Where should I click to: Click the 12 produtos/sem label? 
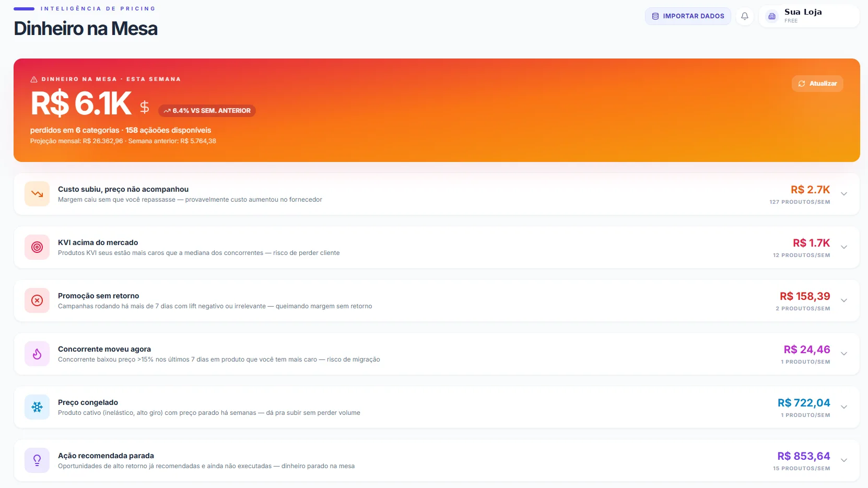coord(801,255)
